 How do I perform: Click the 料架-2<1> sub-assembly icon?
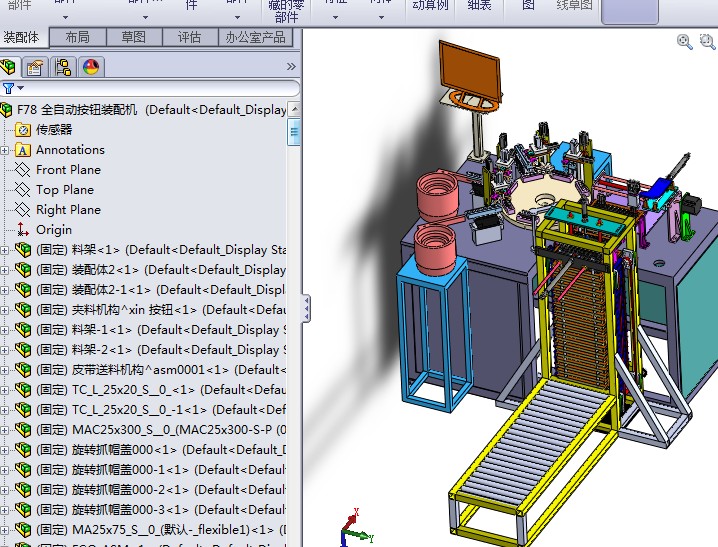(x=23, y=350)
